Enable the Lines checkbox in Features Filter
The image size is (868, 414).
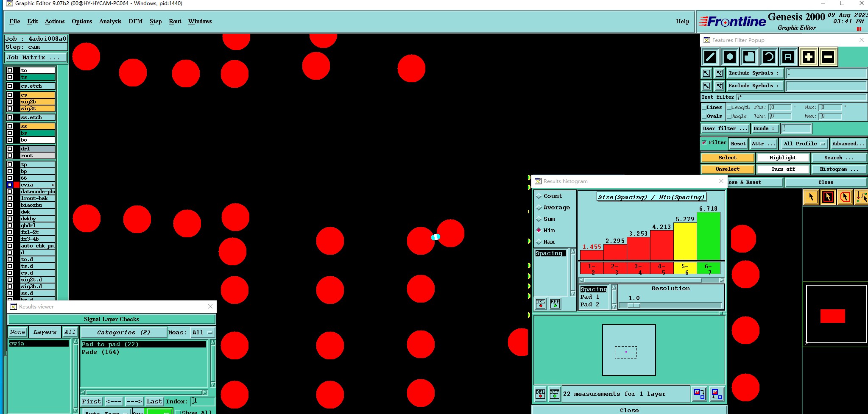click(704, 108)
